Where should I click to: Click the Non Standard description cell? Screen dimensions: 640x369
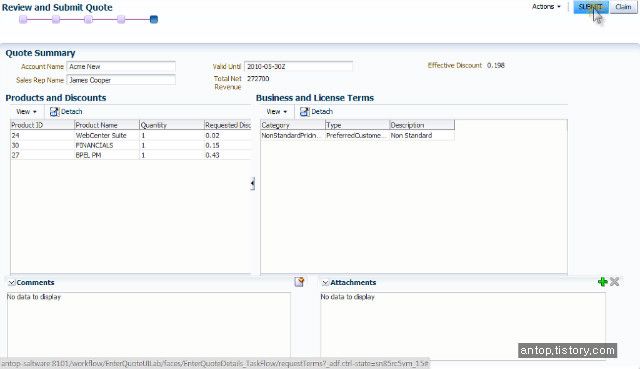coord(422,135)
